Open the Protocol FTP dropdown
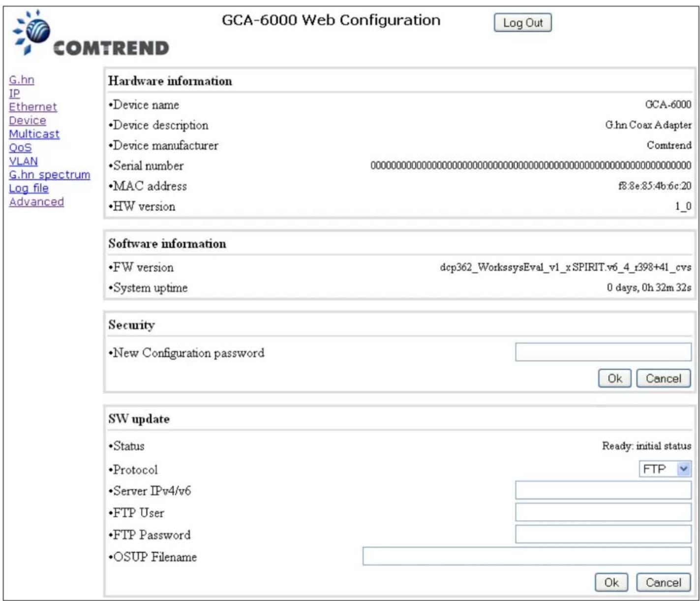700x601 pixels. 665,469
